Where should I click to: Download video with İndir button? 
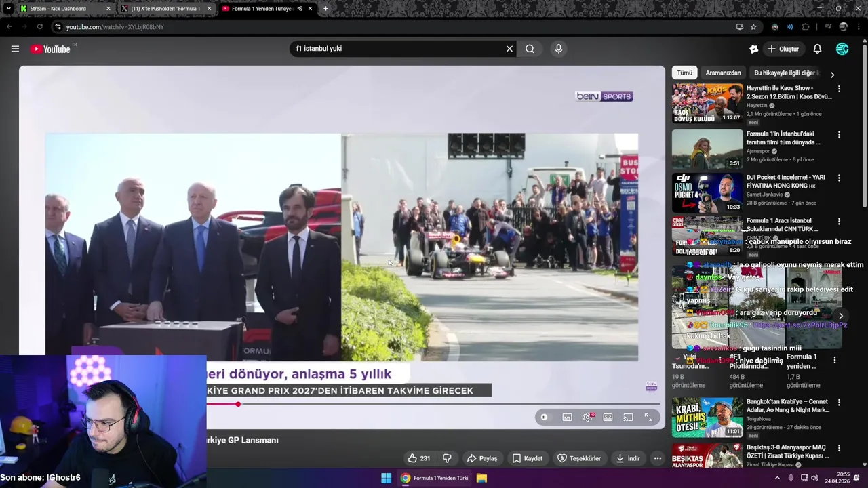pyautogui.click(x=628, y=458)
